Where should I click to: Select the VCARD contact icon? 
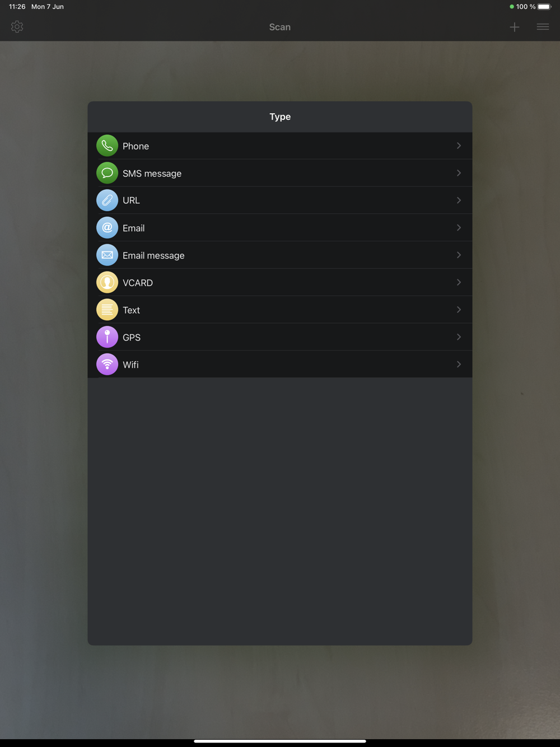[107, 283]
